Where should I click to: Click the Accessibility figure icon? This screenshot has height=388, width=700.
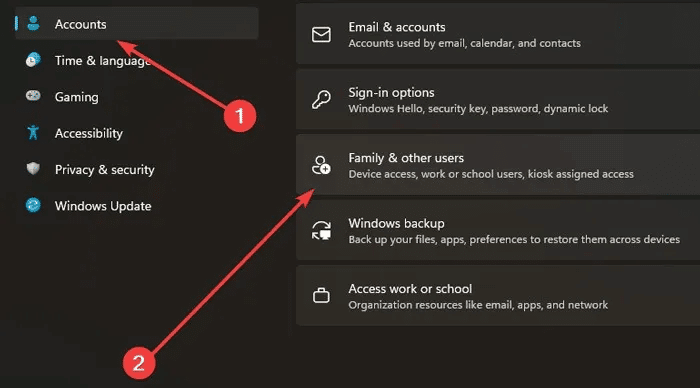tap(33, 132)
